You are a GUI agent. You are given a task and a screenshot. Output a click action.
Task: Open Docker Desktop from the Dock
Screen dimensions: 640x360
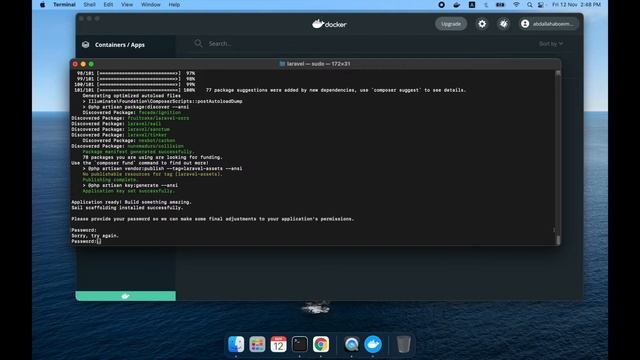(x=373, y=344)
